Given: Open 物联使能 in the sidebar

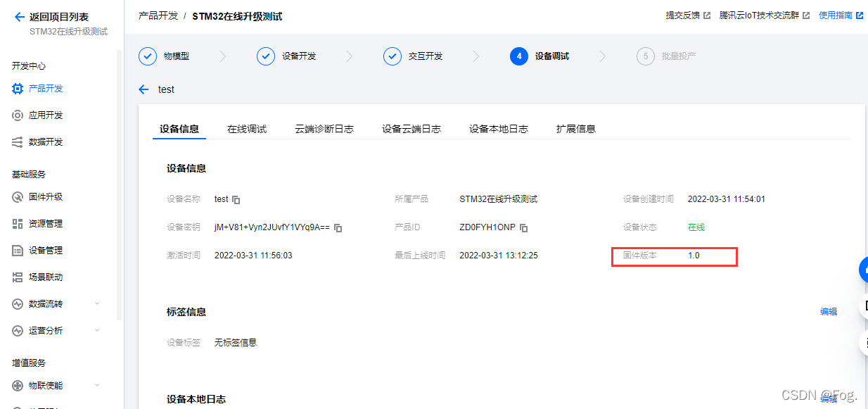Looking at the screenshot, I should [x=38, y=386].
